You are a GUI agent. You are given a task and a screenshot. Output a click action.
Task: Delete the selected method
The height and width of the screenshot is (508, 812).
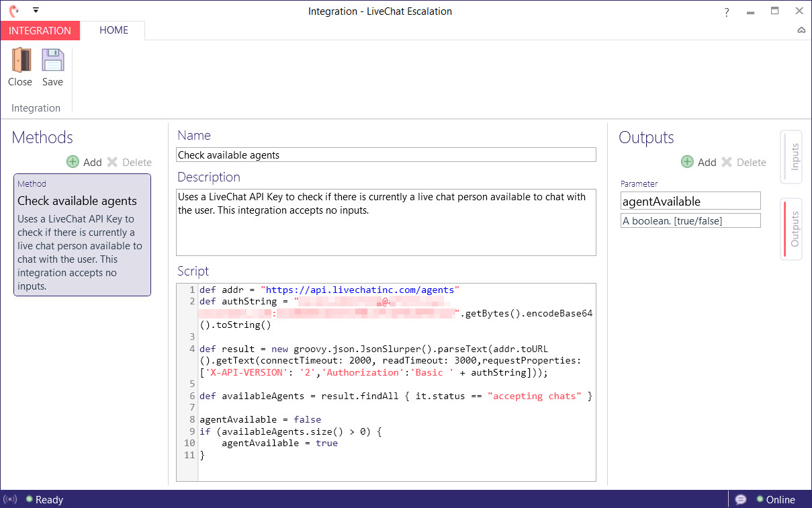point(130,162)
